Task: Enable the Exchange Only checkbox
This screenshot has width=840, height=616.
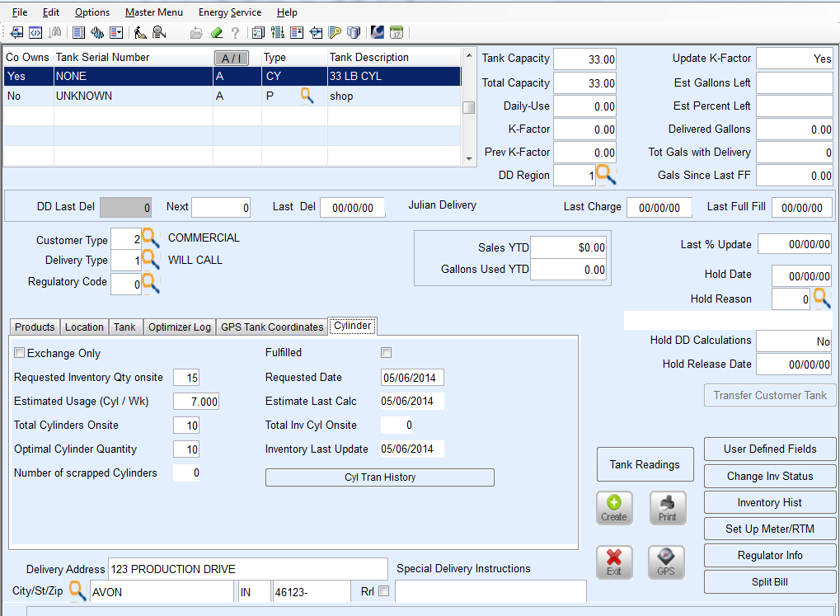Action: click(20, 353)
